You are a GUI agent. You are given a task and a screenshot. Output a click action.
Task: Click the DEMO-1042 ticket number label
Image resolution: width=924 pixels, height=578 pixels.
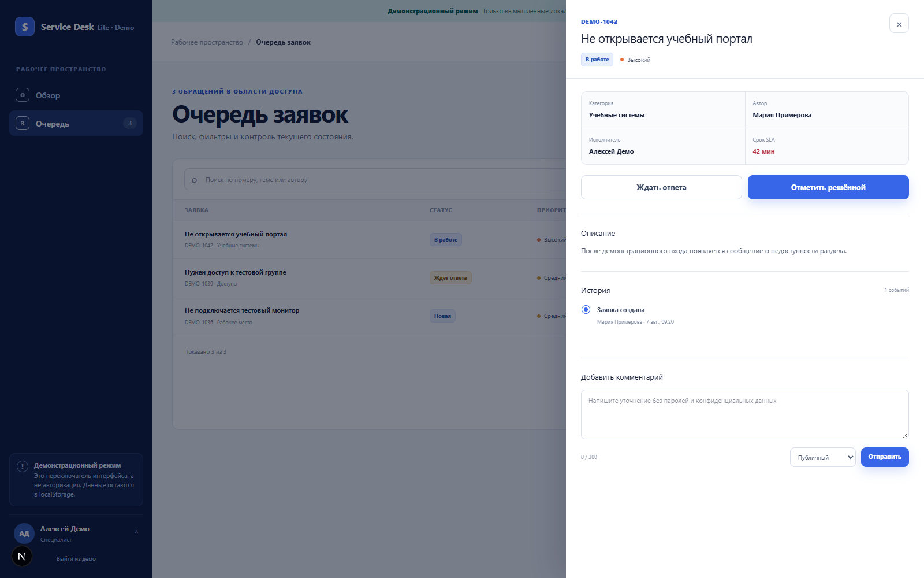coord(599,22)
